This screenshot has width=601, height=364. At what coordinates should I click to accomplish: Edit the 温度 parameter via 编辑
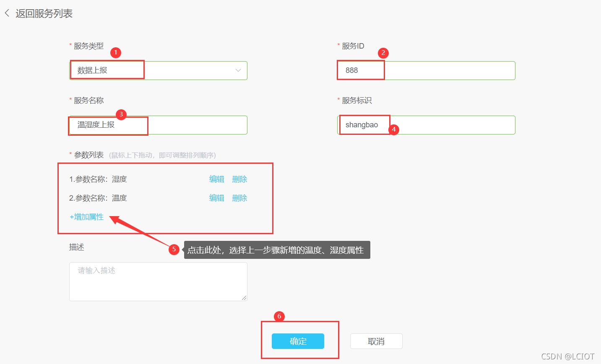pos(217,198)
